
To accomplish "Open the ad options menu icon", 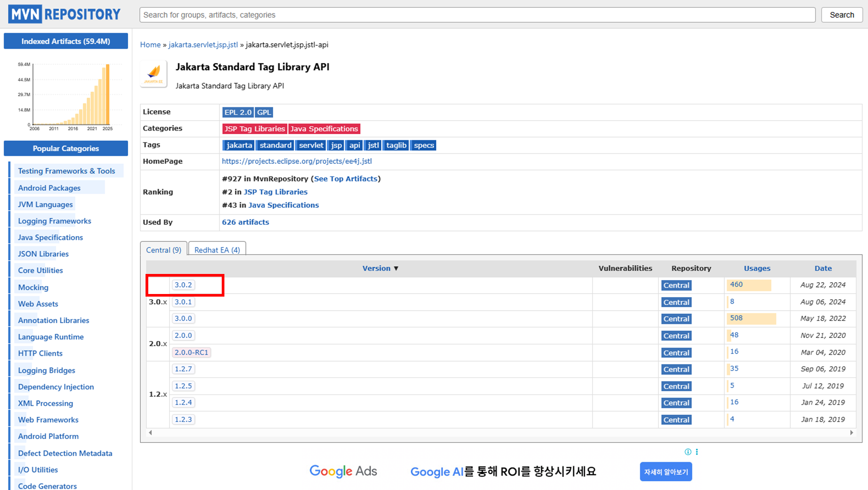I will pyautogui.click(x=697, y=452).
